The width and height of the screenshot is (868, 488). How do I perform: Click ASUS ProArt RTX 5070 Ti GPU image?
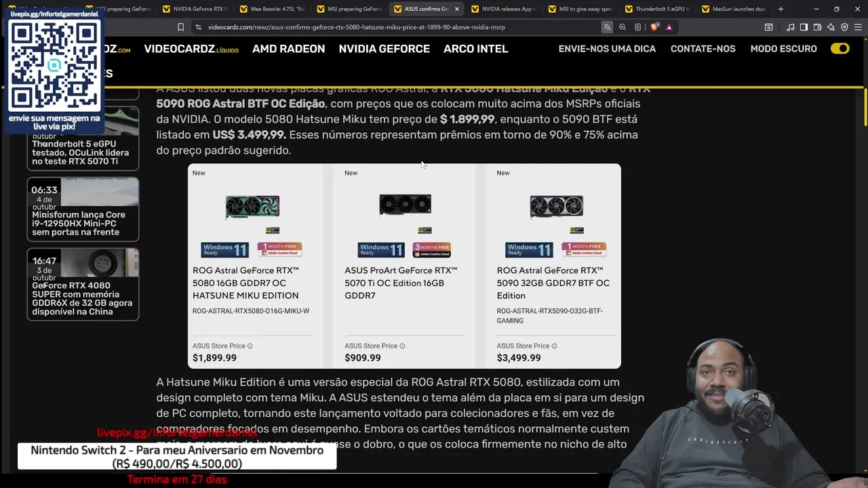point(405,205)
